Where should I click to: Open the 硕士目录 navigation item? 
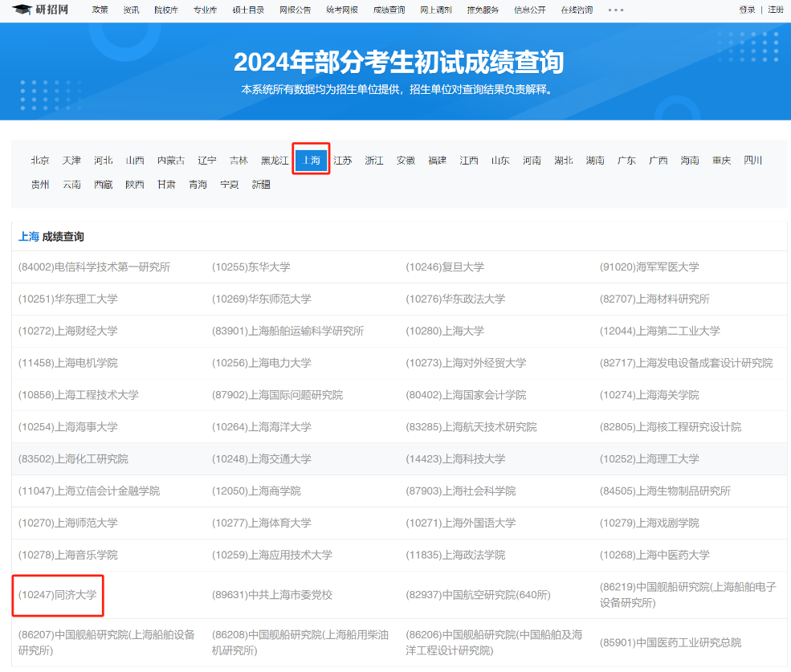coord(249,10)
